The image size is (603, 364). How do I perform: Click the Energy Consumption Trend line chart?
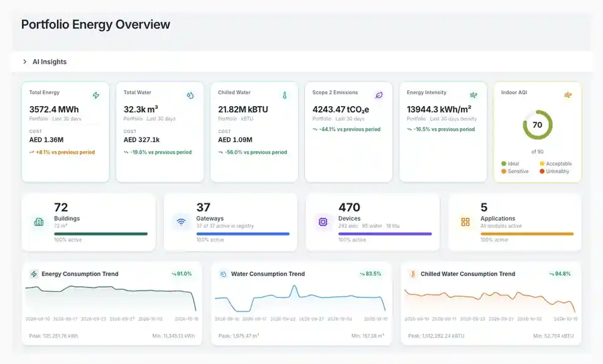(111, 299)
